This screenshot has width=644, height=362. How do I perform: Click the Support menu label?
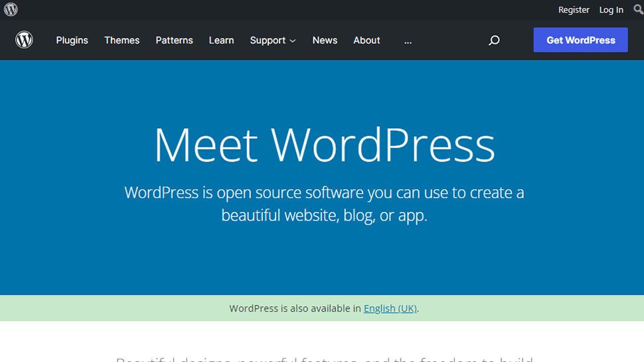268,41
